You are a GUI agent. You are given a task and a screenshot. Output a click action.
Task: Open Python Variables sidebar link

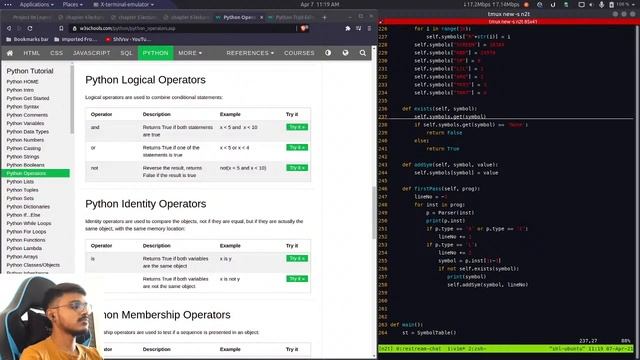point(25,123)
